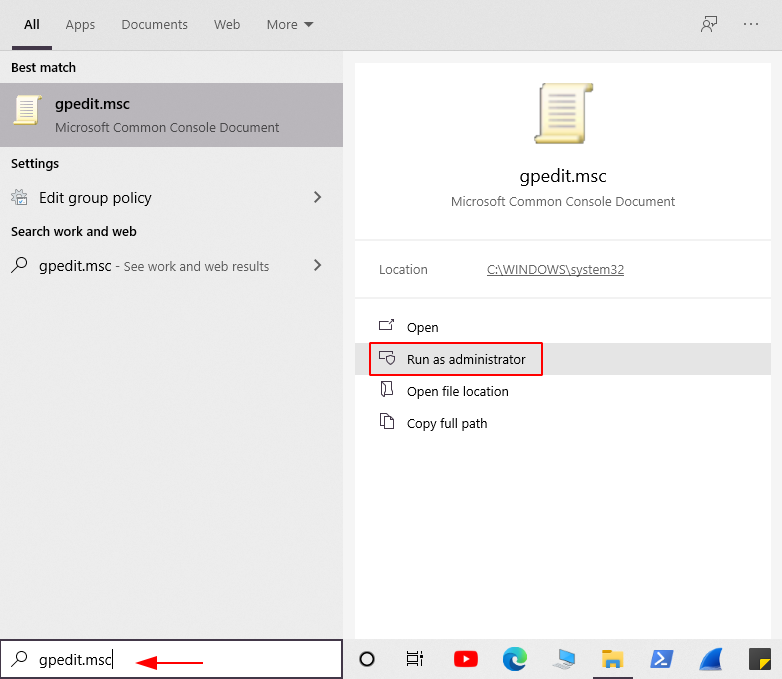Open Task View on the taskbar
782x679 pixels.
pos(415,659)
